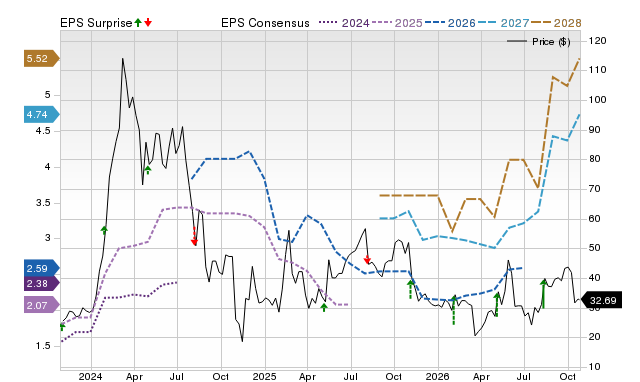Click the green surprise arrow after Jul 2026

543,294
